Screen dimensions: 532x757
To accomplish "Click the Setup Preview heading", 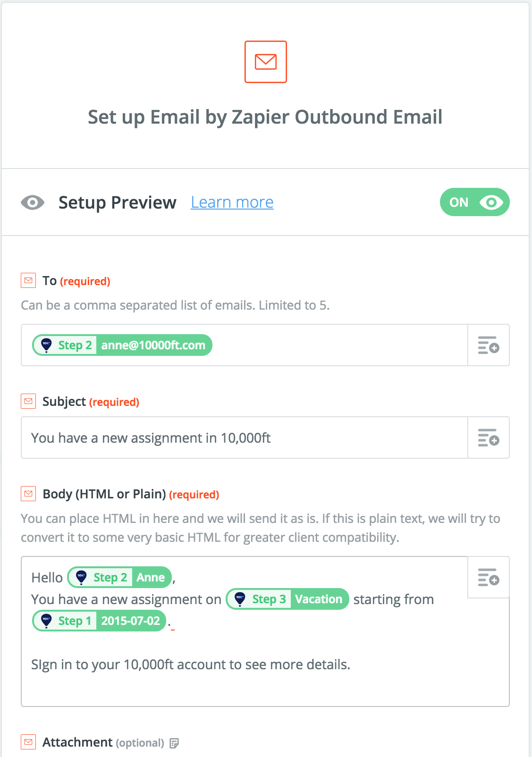I will coord(117,202).
